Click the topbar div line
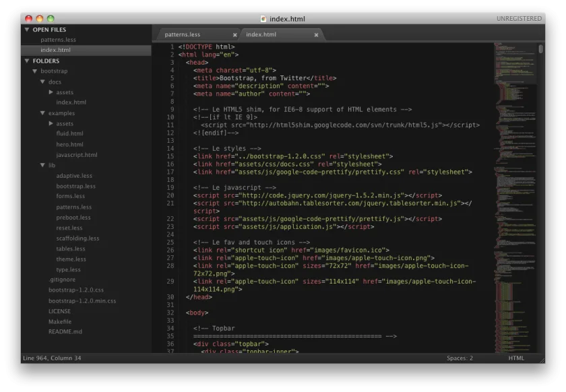Viewport: 566px width, 392px height. point(230,344)
